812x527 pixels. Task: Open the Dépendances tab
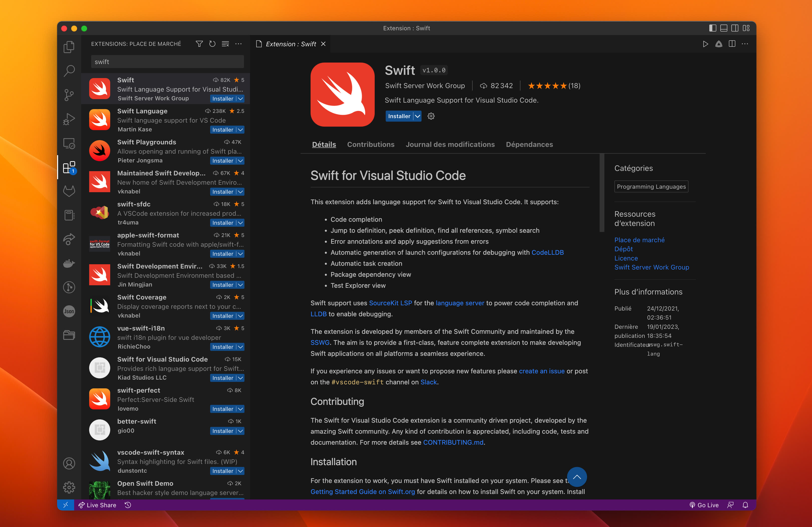pyautogui.click(x=529, y=144)
